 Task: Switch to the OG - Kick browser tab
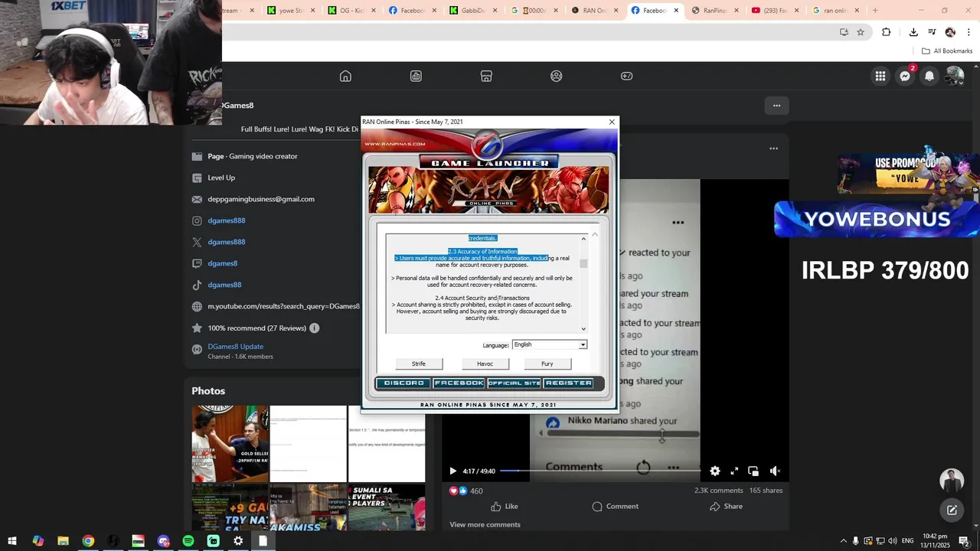[352, 11]
